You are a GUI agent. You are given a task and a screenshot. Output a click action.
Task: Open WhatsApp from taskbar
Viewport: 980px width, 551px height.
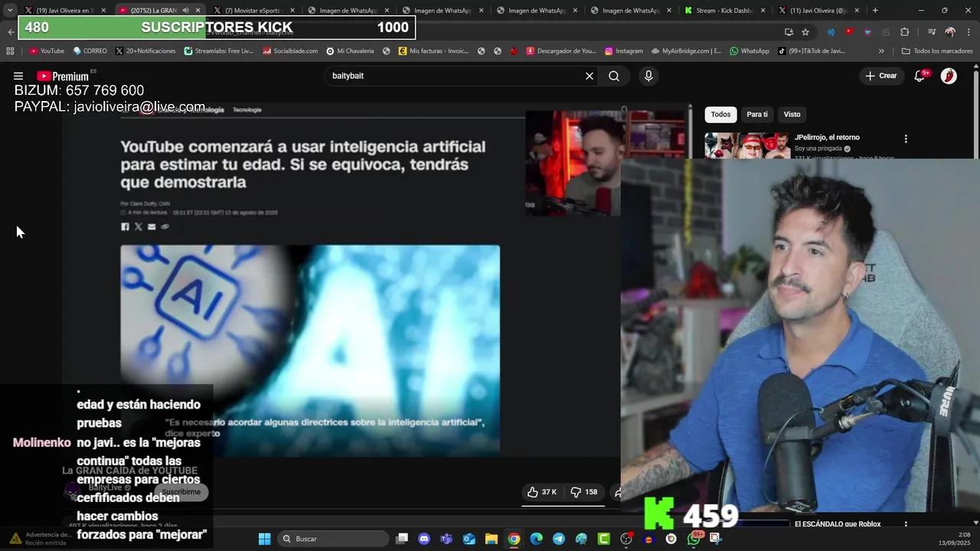point(694,539)
